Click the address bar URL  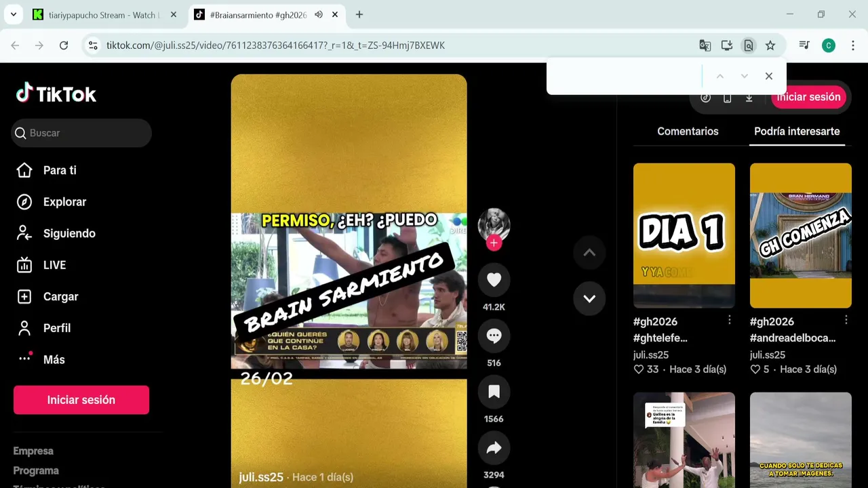(x=275, y=45)
